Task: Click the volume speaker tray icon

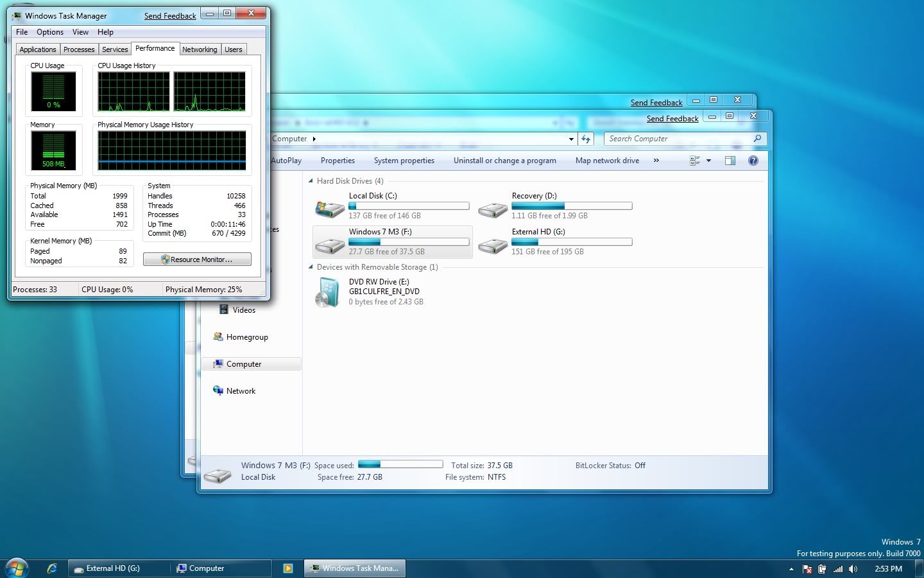Action: point(853,569)
